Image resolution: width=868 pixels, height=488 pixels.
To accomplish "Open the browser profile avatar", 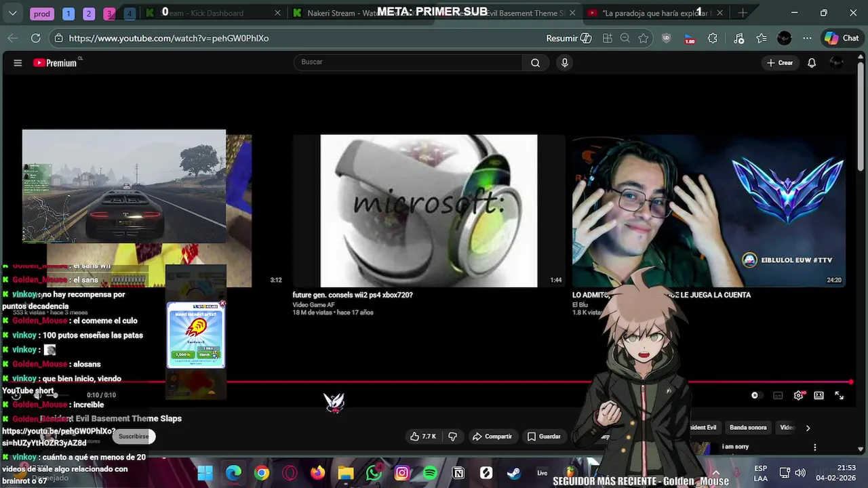I will point(784,39).
